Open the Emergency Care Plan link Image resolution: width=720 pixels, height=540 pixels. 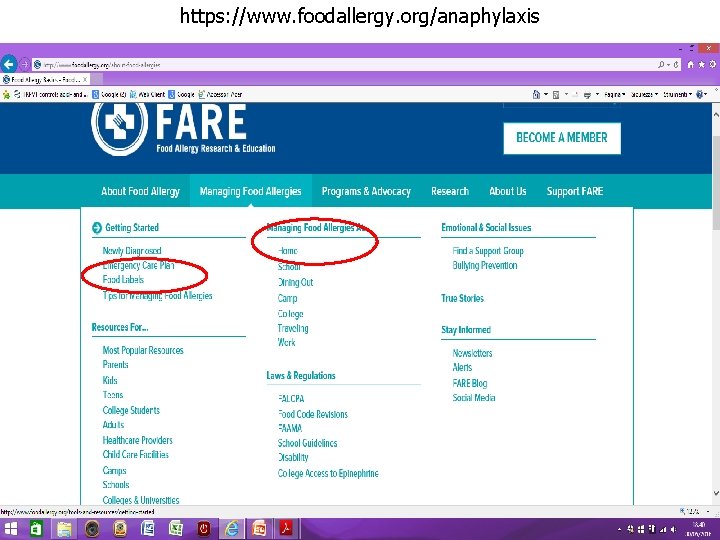138,265
